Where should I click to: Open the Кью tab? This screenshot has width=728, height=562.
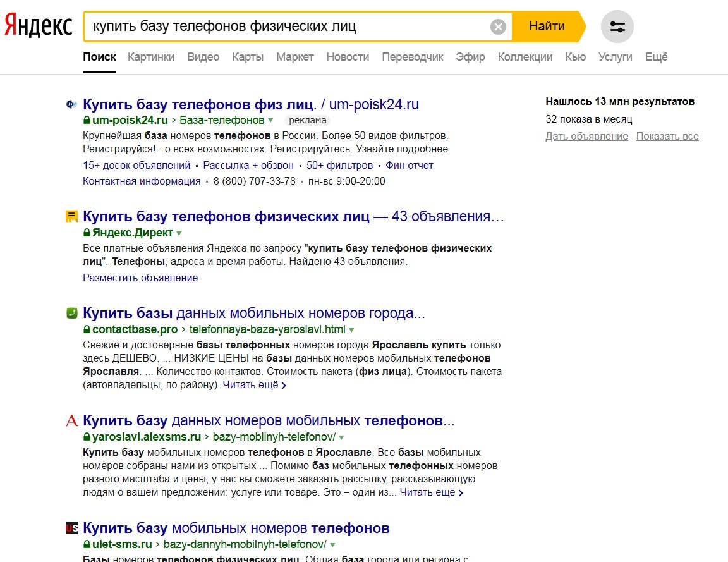pos(575,57)
